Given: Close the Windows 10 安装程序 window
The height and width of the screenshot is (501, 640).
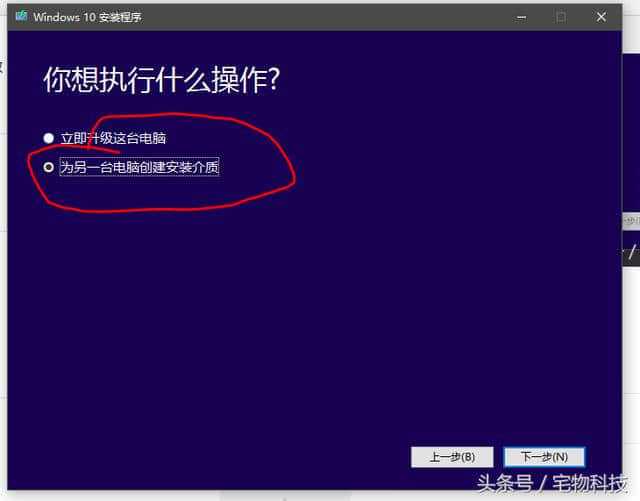Looking at the screenshot, I should [x=601, y=17].
